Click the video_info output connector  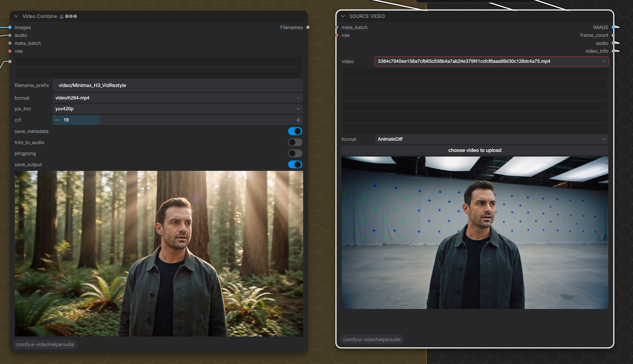click(613, 51)
